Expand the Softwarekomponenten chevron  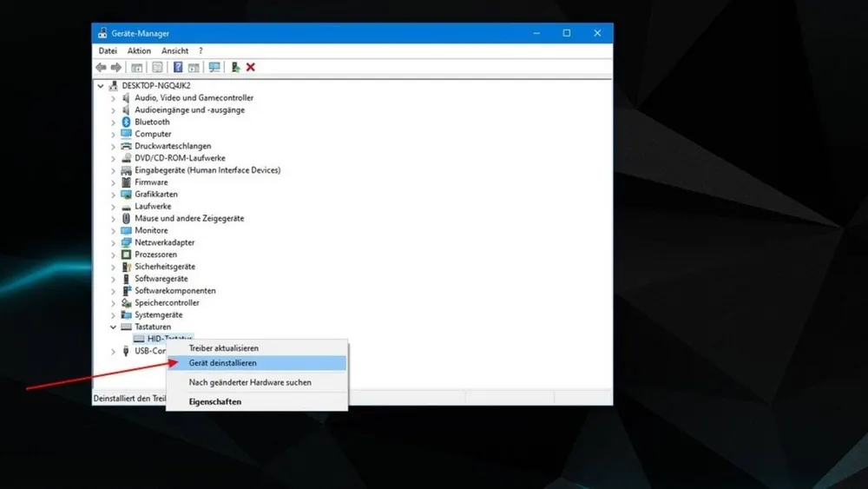point(113,291)
